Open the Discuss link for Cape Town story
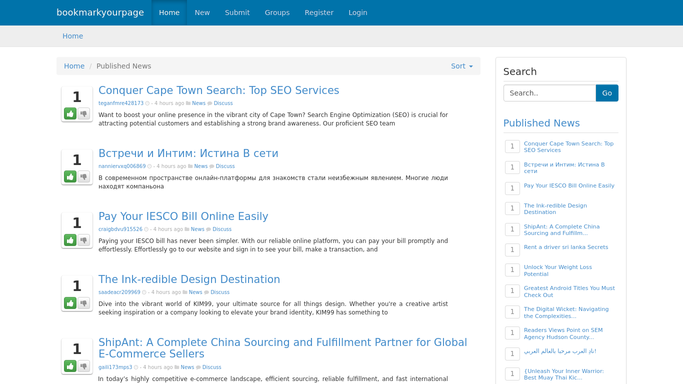This screenshot has height=384, width=683. pos(223,103)
